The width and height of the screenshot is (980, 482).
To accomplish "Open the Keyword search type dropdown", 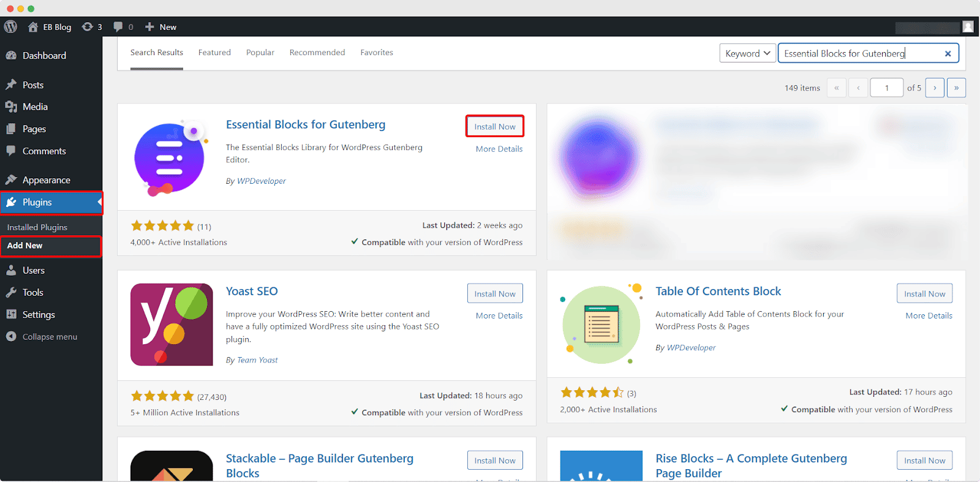I will coord(748,53).
